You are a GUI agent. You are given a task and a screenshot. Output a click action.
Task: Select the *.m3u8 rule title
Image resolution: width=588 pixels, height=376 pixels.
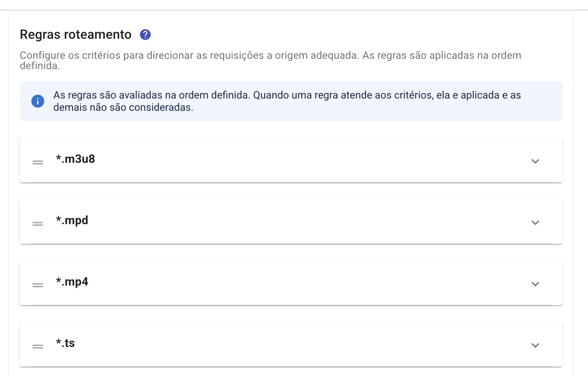(75, 159)
